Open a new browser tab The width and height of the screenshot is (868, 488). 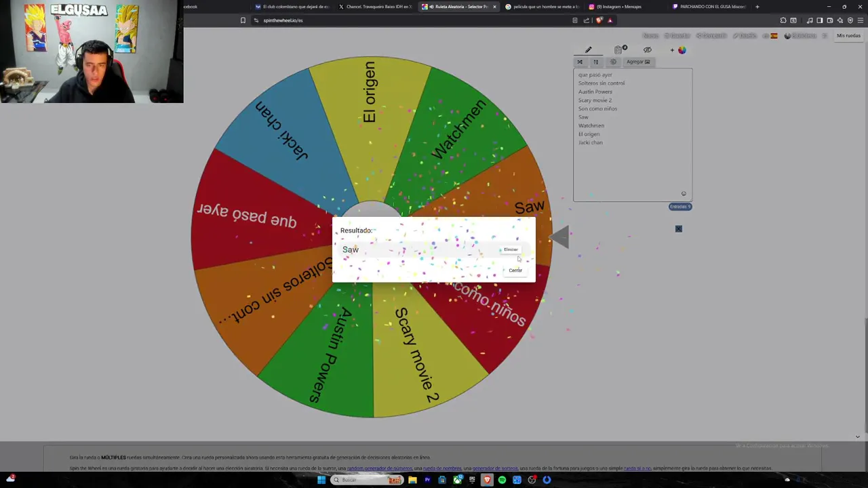point(757,7)
